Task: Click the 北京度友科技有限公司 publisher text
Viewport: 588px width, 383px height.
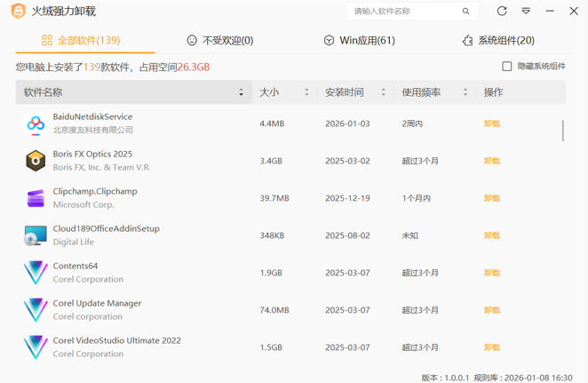Action: coord(93,130)
